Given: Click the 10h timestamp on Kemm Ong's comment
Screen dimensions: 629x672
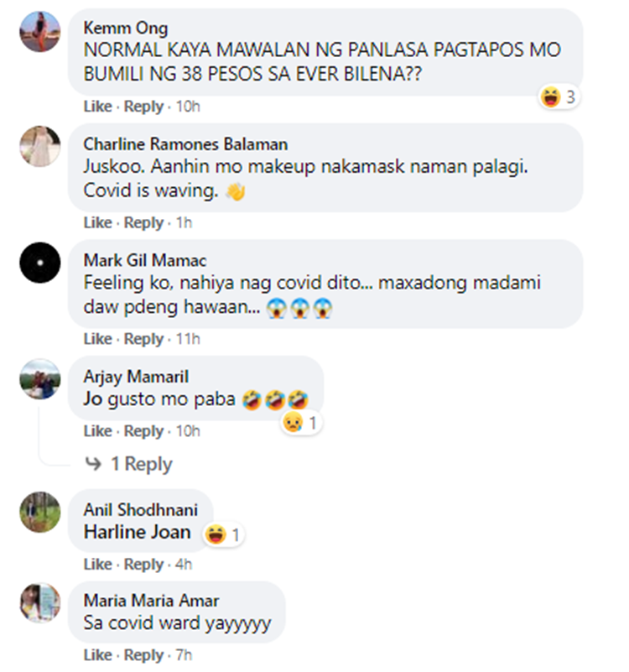Looking at the screenshot, I should (x=188, y=107).
